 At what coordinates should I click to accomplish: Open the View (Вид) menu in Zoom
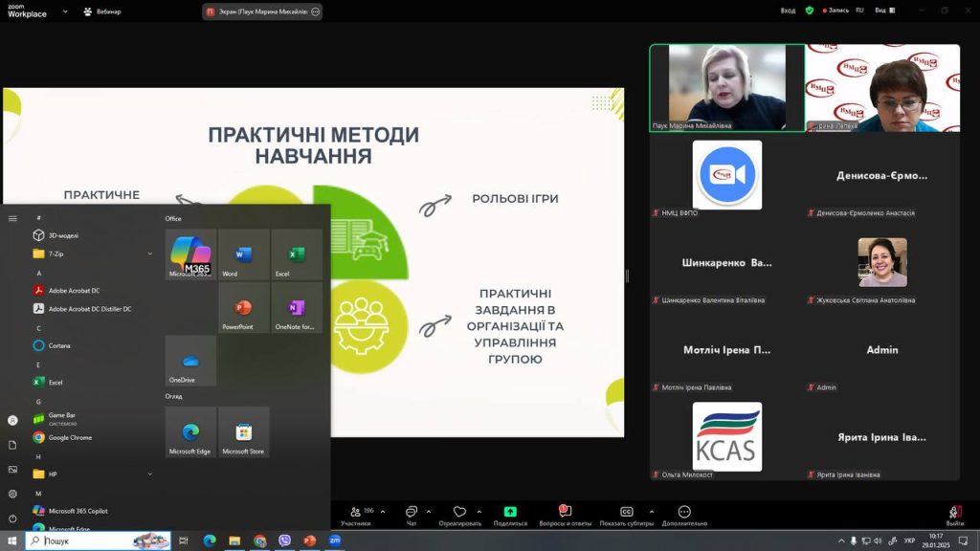[x=882, y=11]
